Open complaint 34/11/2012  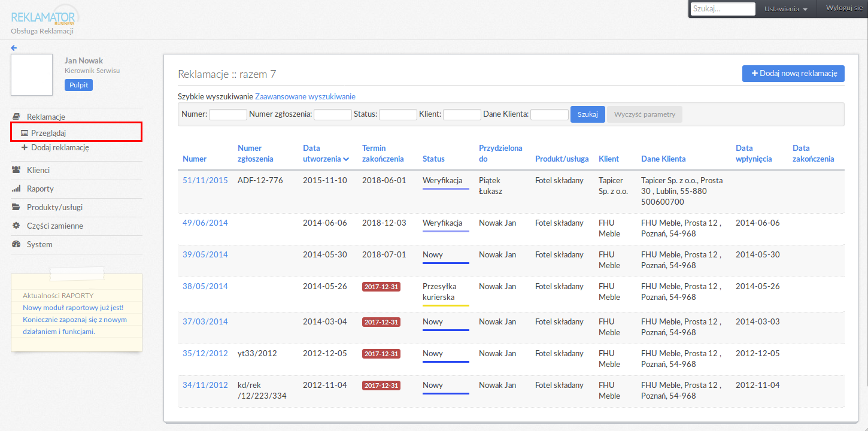click(x=205, y=385)
